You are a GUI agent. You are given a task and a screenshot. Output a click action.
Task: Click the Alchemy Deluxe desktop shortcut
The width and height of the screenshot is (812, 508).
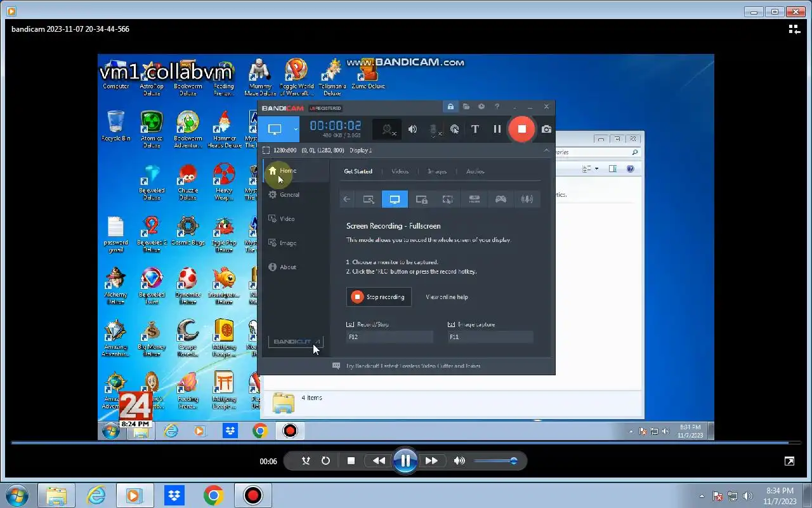coord(116,286)
